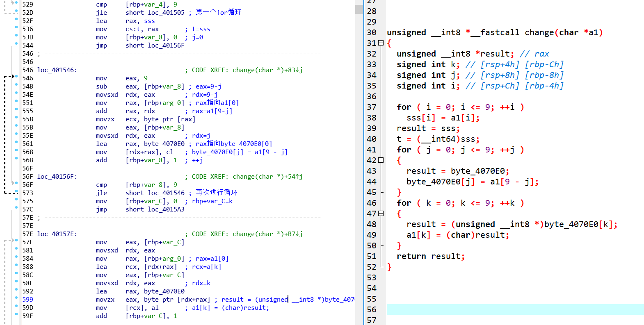The width and height of the screenshot is (644, 325).
Task: Collapse the j for-loop block at line 42
Action: (381, 160)
